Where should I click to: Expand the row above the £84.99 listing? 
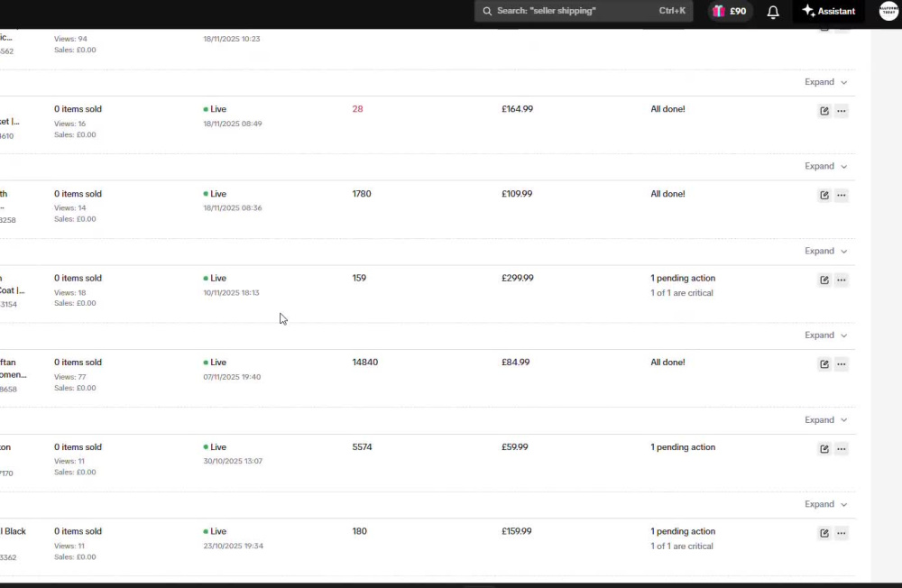coord(825,335)
